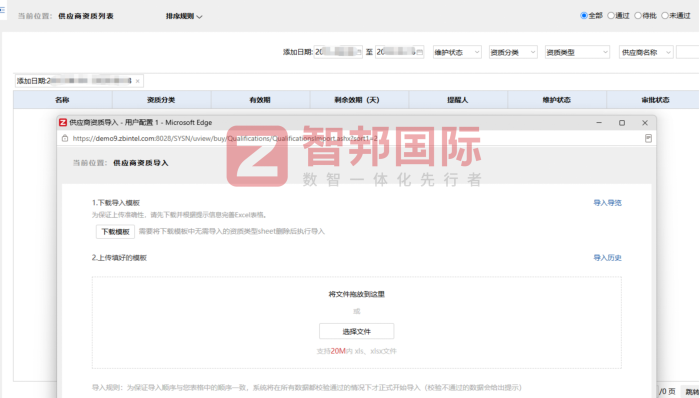
Task: Click the 资质分类 column header
Action: click(161, 100)
